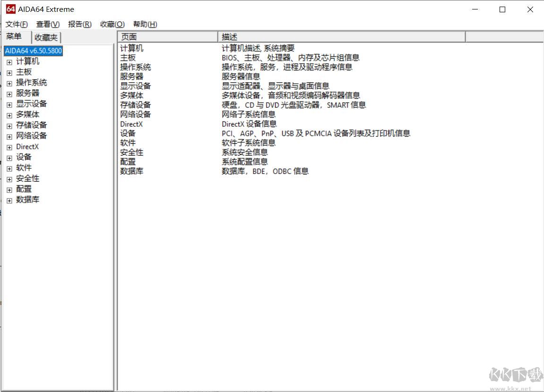Viewport: 544px width, 392px height.
Task: Expand the 多媒体 tree node
Action: point(9,116)
